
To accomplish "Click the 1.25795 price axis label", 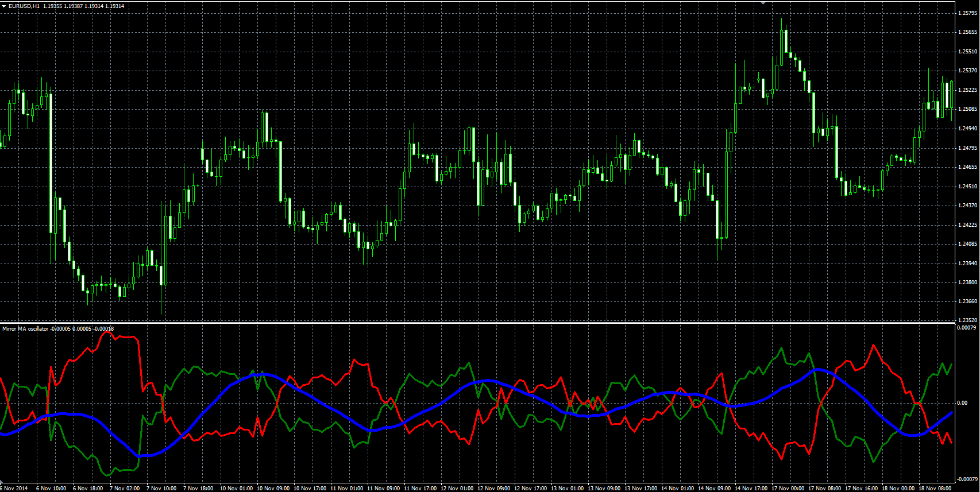I will click(968, 13).
